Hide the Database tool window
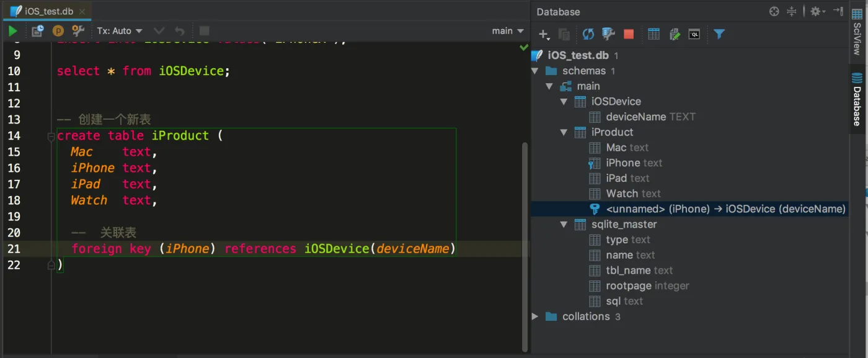This screenshot has width=868, height=358. pos(838,11)
